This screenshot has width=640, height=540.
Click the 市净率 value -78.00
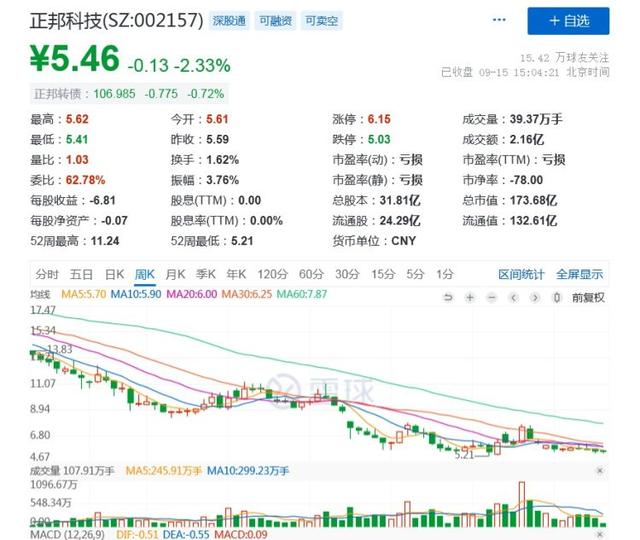tap(526, 180)
